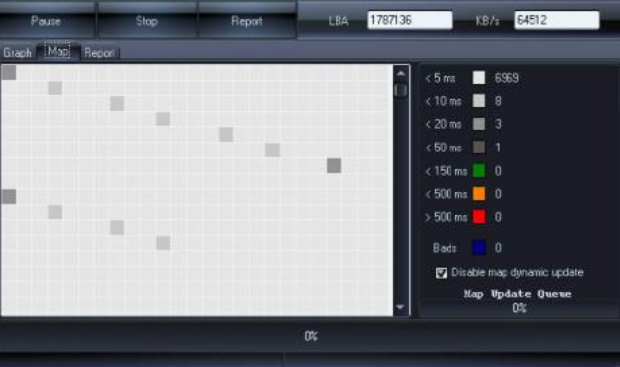Click the '> 500 ms' label
The image size is (620, 367).
[x=446, y=217]
